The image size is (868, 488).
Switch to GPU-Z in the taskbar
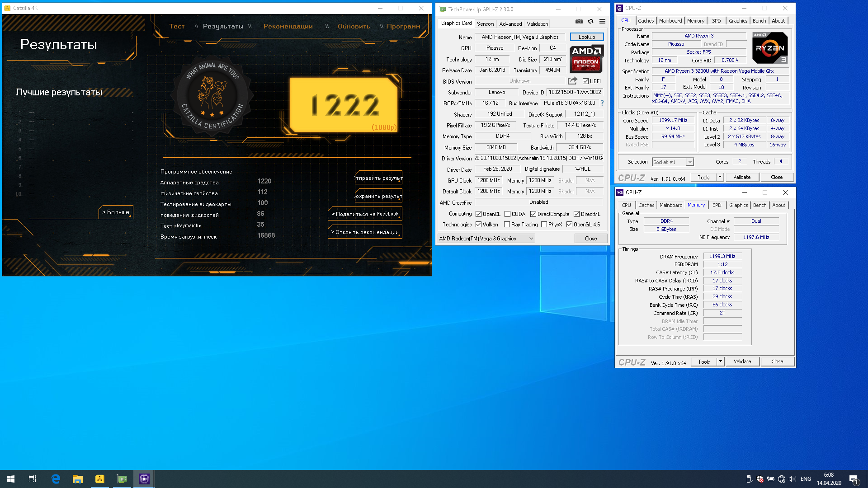click(122, 479)
